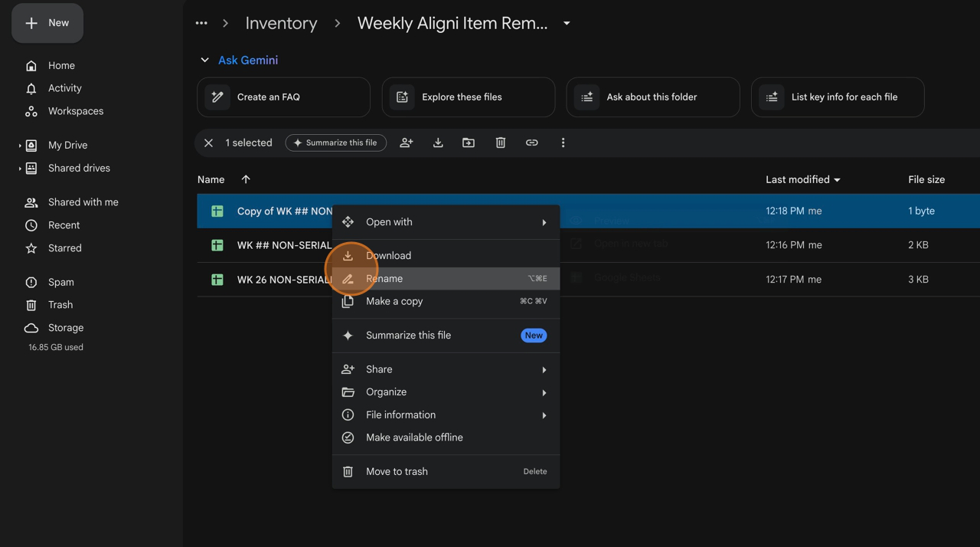Image resolution: width=980 pixels, height=547 pixels.
Task: Click the New button
Action: (47, 23)
